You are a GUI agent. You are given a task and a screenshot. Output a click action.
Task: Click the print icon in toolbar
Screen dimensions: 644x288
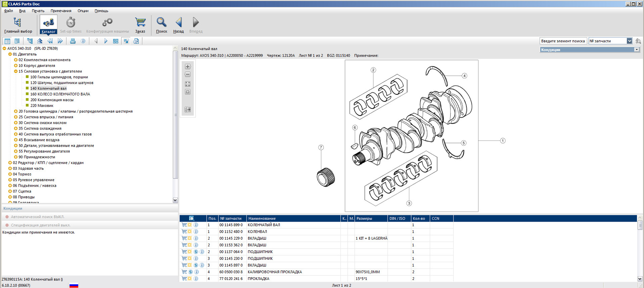pos(73,41)
